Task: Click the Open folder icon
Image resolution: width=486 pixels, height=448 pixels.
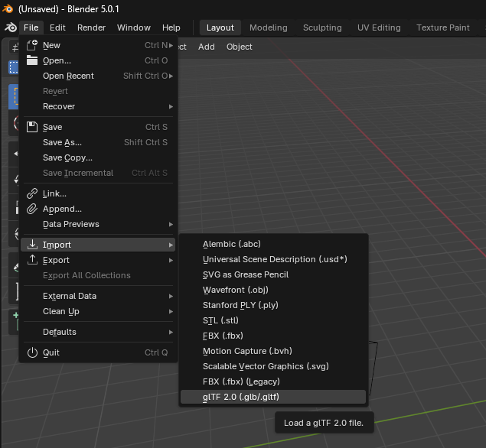Action: tap(32, 60)
